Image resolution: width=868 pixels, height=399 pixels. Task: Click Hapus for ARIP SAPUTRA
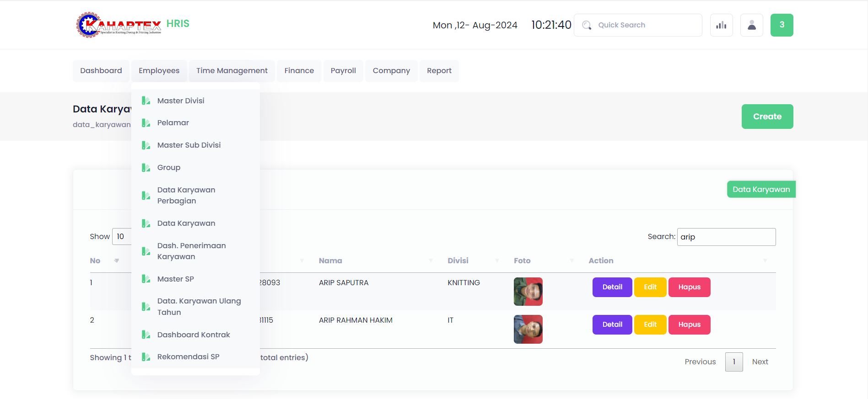point(689,287)
